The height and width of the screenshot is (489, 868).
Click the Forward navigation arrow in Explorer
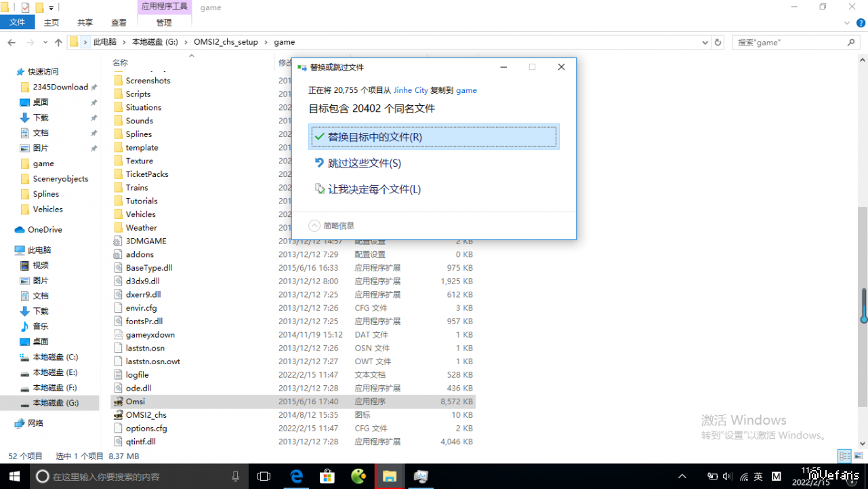[29, 42]
